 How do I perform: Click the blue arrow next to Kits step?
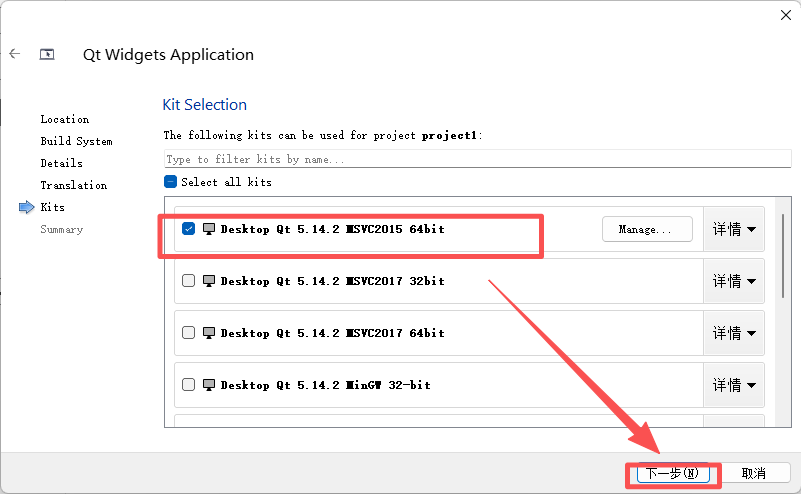[27, 207]
